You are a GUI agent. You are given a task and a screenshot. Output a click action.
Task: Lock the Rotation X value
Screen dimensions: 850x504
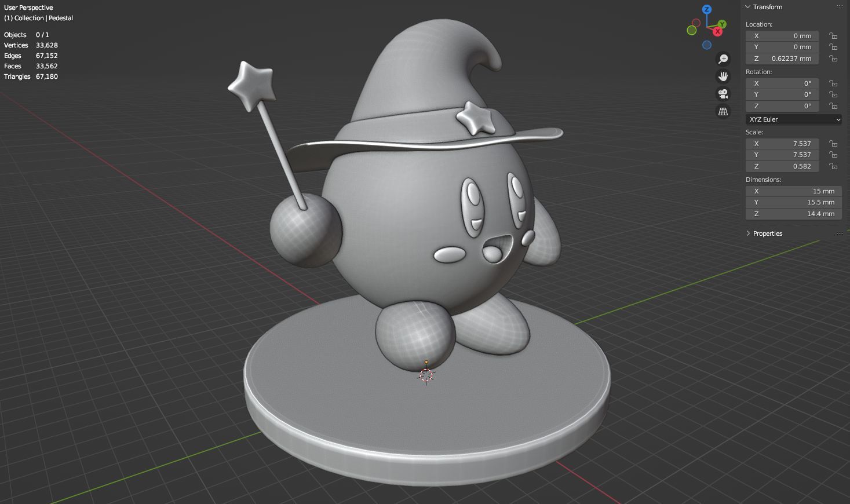pyautogui.click(x=833, y=83)
